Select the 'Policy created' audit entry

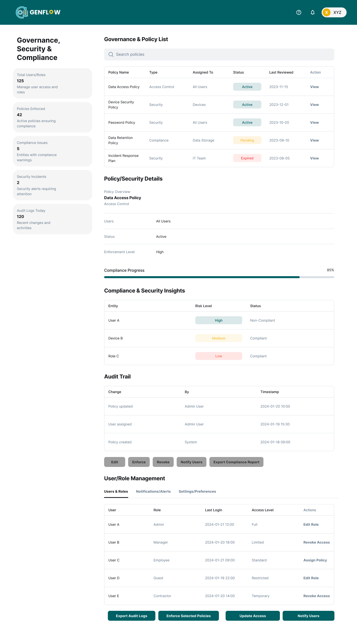[219, 442]
